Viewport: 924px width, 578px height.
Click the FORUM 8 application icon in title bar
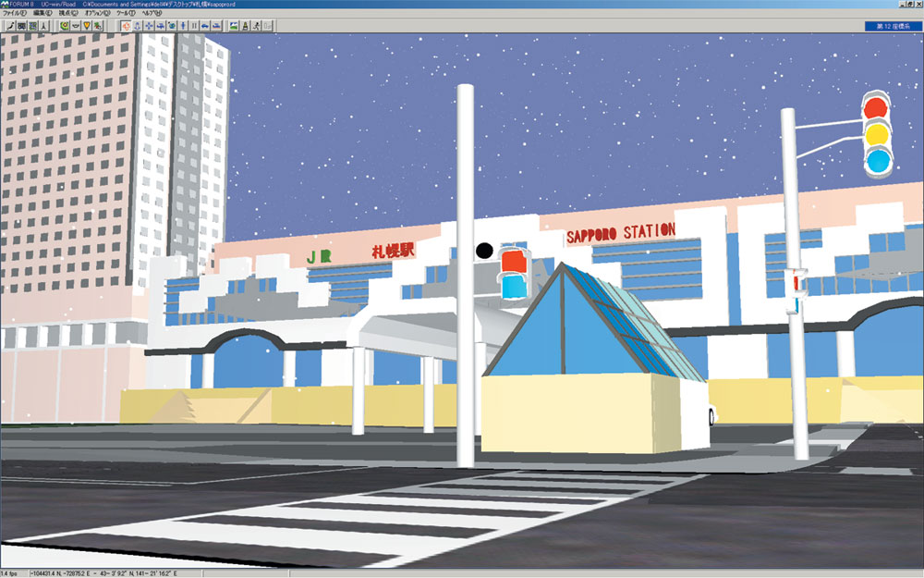(x=5, y=4)
